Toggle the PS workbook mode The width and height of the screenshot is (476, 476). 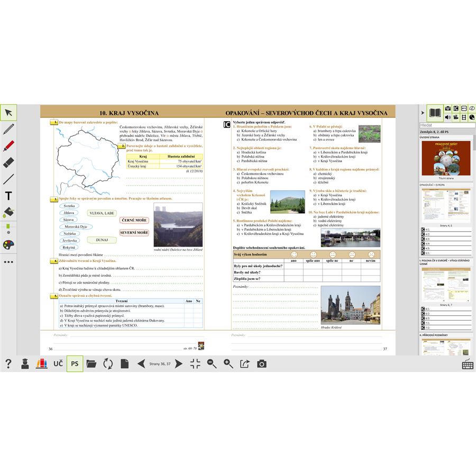(75, 363)
